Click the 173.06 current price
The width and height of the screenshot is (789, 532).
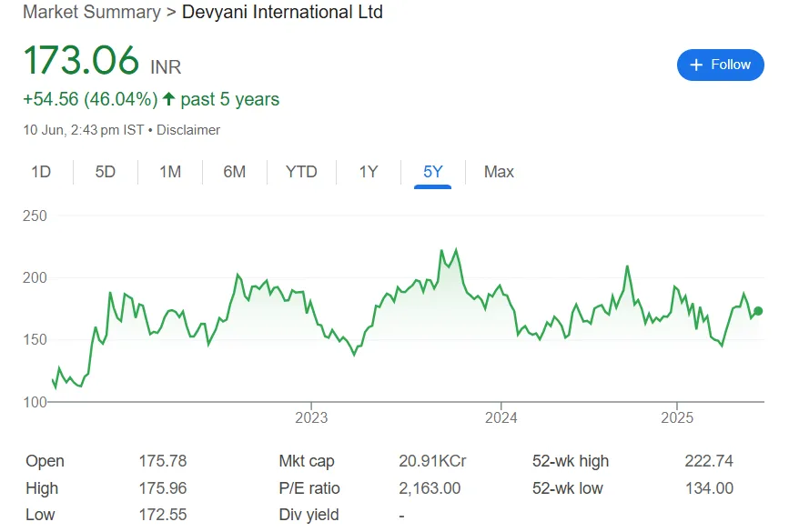pyautogui.click(x=81, y=60)
